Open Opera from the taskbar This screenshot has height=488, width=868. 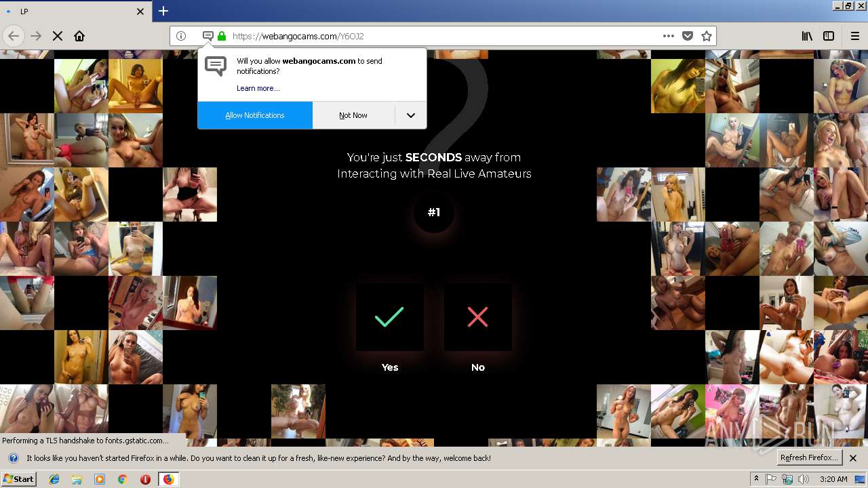(x=145, y=479)
